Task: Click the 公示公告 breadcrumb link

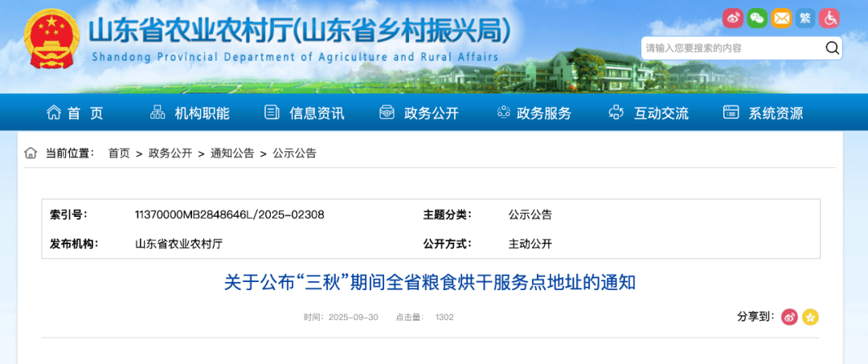Action: 294,153
